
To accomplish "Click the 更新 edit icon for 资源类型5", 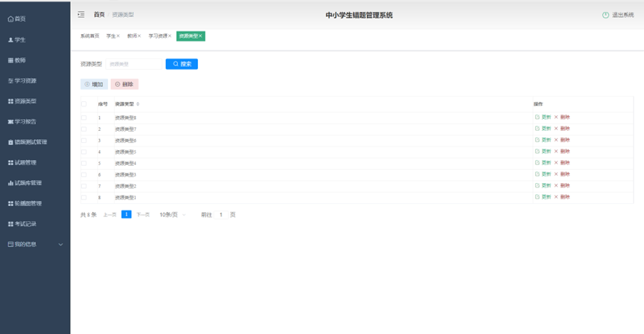I will click(x=538, y=152).
